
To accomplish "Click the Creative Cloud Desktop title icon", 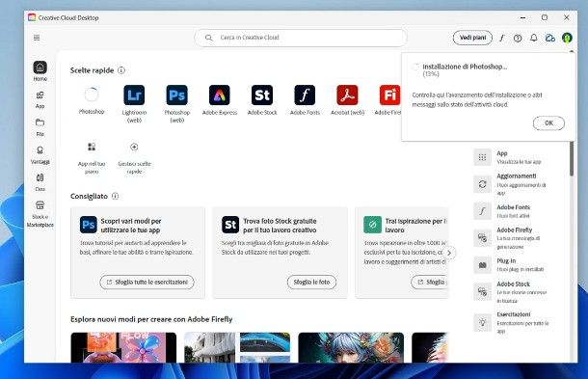I will coord(32,17).
